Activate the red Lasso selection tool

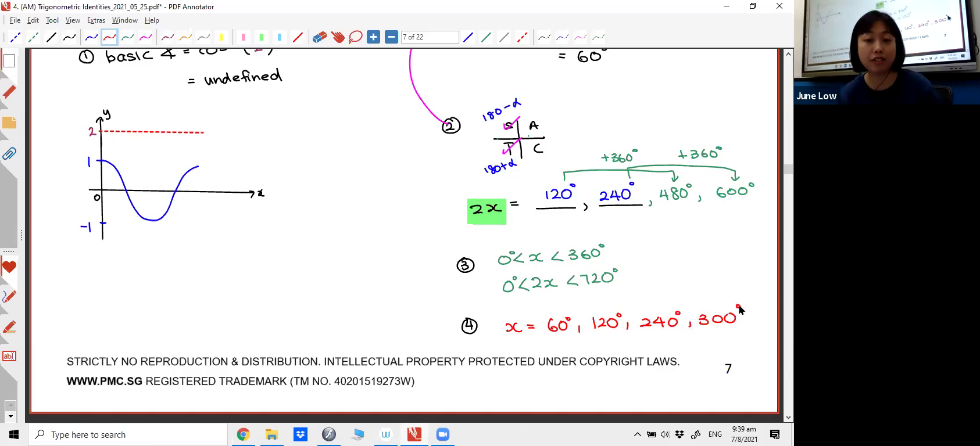pos(356,37)
